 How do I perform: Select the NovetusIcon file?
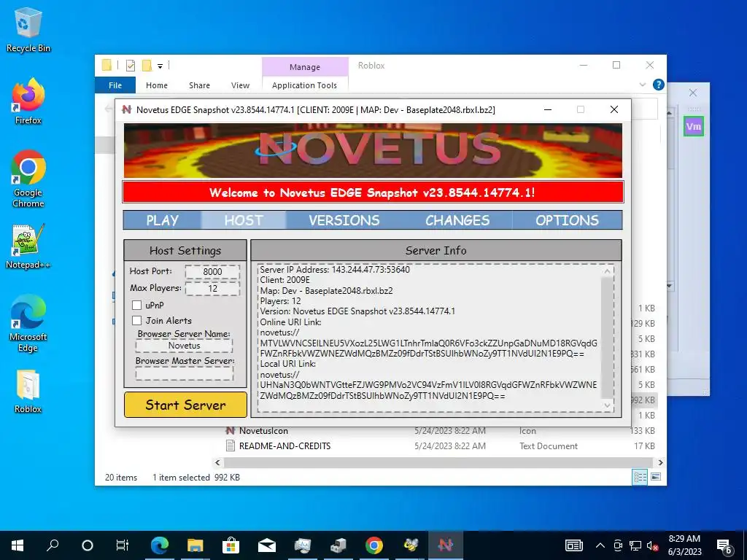click(263, 430)
